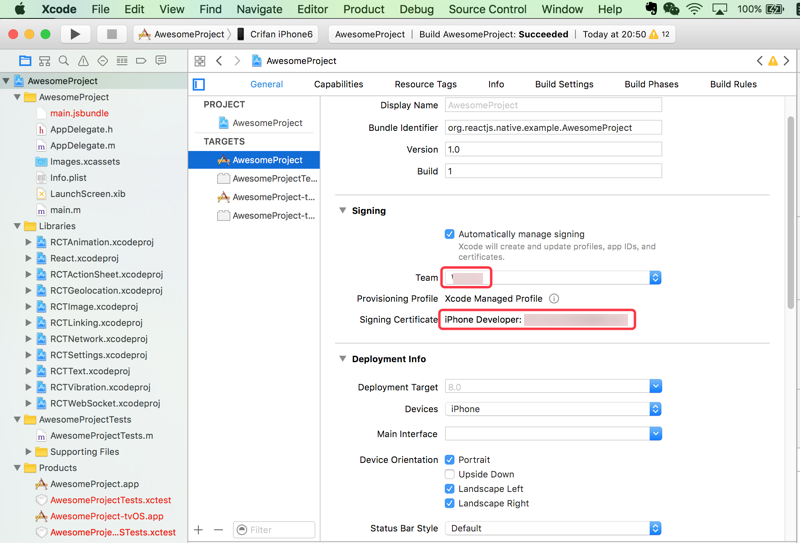Collapse the Products group
800x543 pixels.
pos(17,467)
